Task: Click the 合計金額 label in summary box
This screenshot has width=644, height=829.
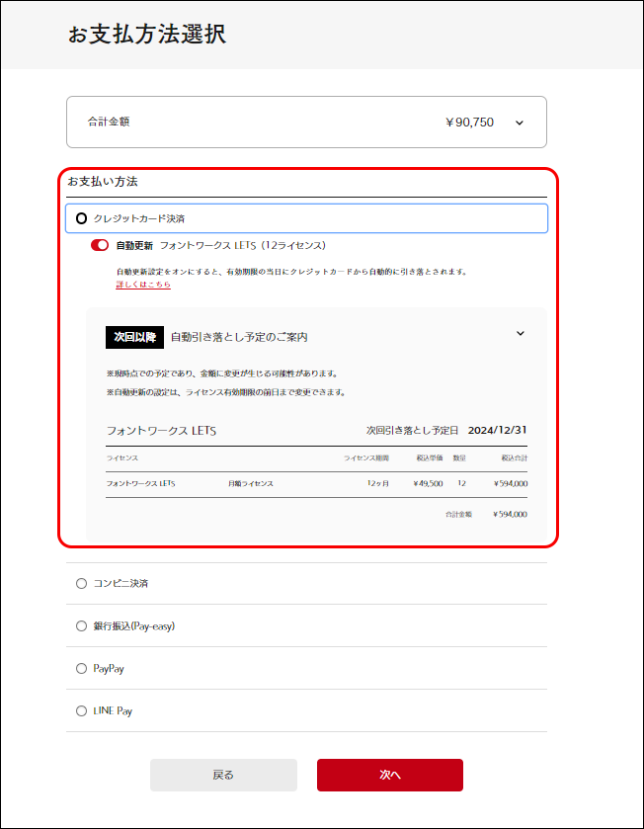Action: pos(109,122)
